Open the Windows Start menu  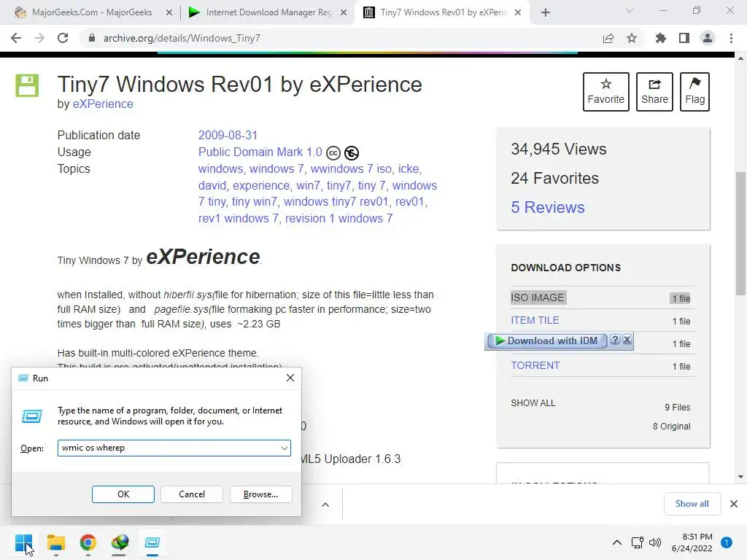tap(24, 542)
